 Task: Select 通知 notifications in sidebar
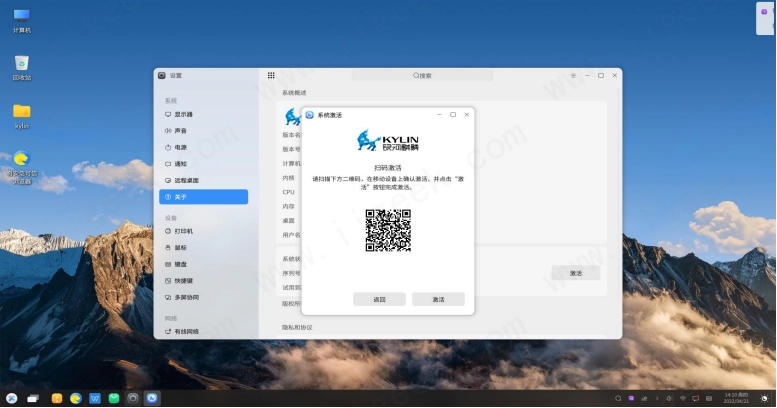pos(180,164)
